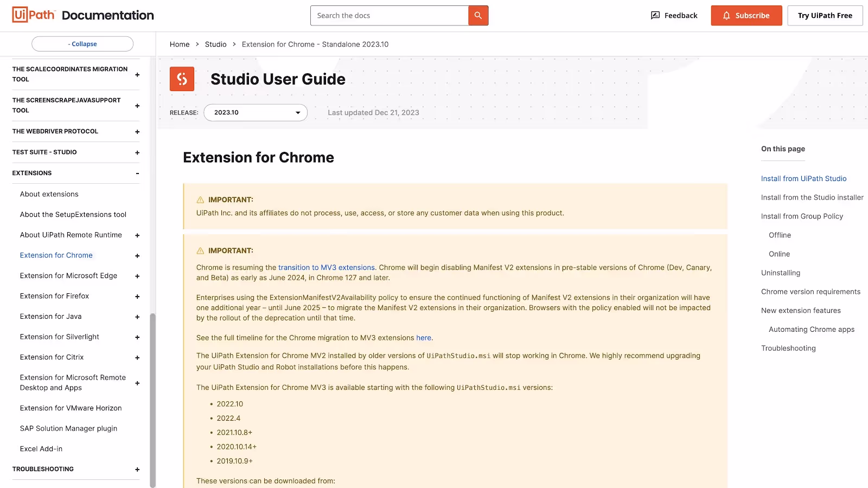Image resolution: width=868 pixels, height=488 pixels.
Task: Click the 'here' timeline link
Action: pyautogui.click(x=424, y=338)
